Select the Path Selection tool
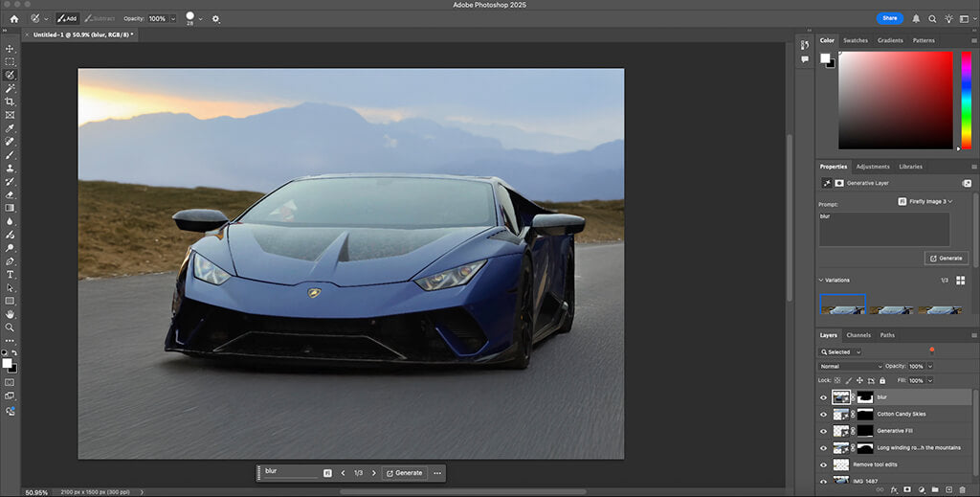Viewport: 980px width, 497px height. 10,288
